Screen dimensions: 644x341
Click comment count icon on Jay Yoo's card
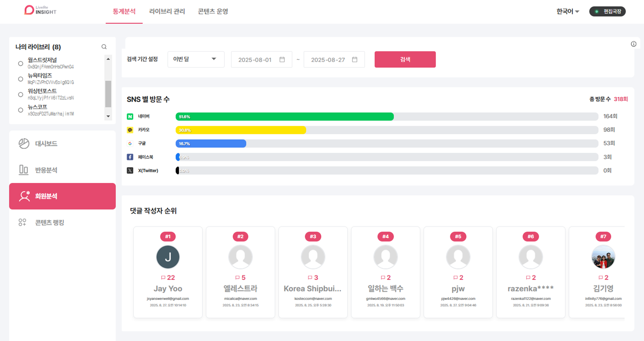pyautogui.click(x=163, y=277)
